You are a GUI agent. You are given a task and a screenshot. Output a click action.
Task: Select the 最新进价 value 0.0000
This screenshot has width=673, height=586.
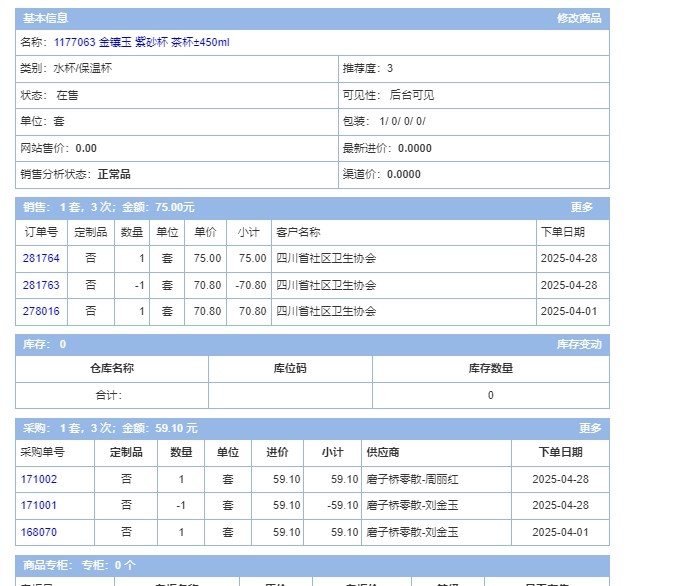tap(415, 148)
